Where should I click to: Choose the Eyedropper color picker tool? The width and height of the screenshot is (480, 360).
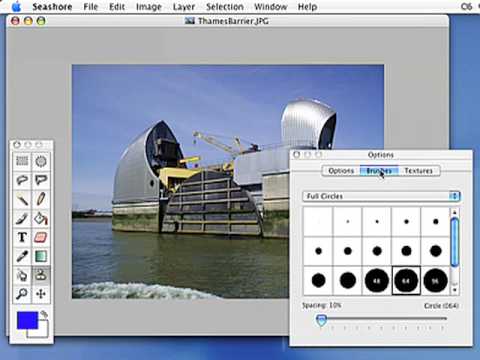pyautogui.click(x=22, y=256)
